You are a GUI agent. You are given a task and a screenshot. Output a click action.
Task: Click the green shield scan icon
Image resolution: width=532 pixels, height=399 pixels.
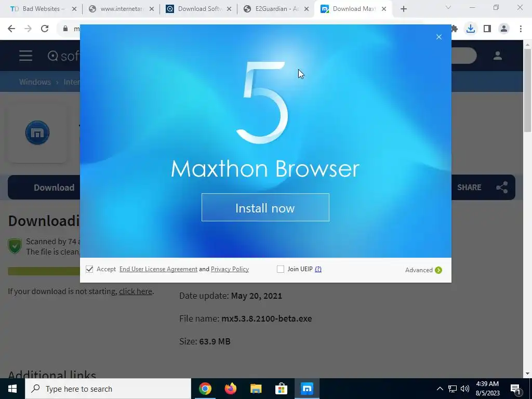(15, 246)
